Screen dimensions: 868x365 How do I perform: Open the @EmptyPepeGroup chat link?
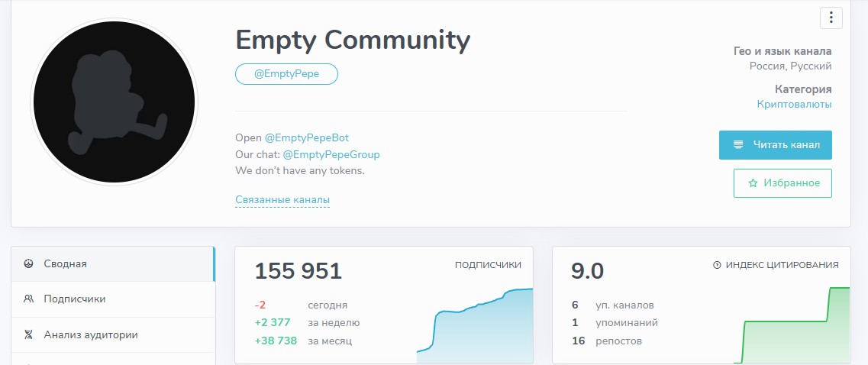331,154
